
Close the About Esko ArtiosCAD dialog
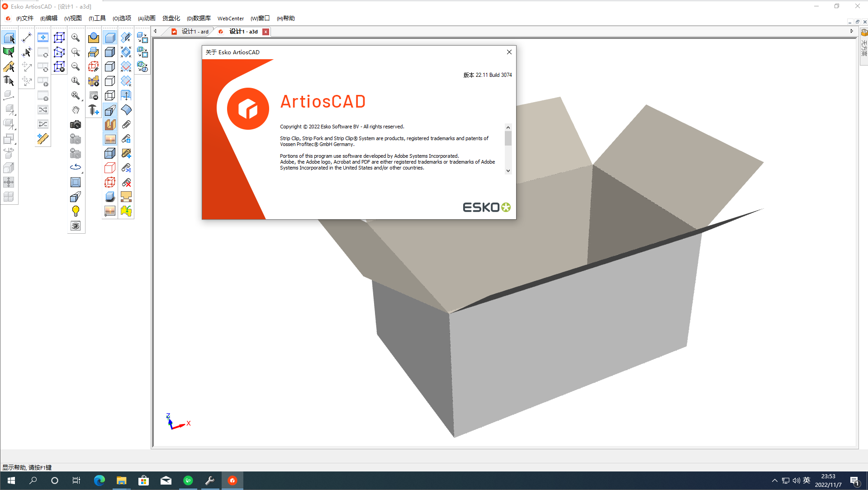(x=509, y=52)
